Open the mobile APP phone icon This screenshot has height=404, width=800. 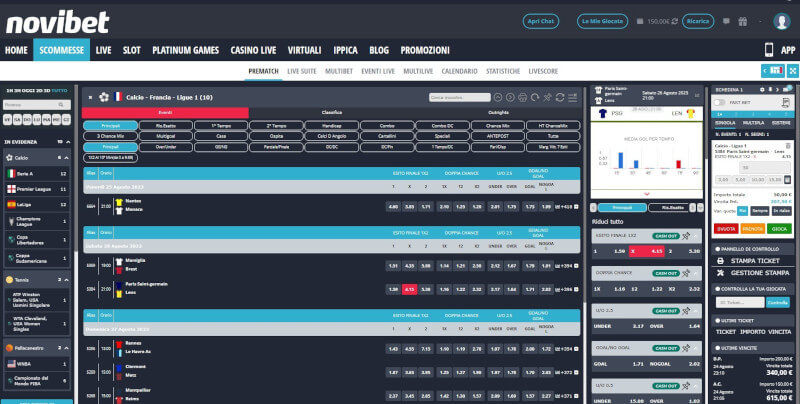click(768, 49)
